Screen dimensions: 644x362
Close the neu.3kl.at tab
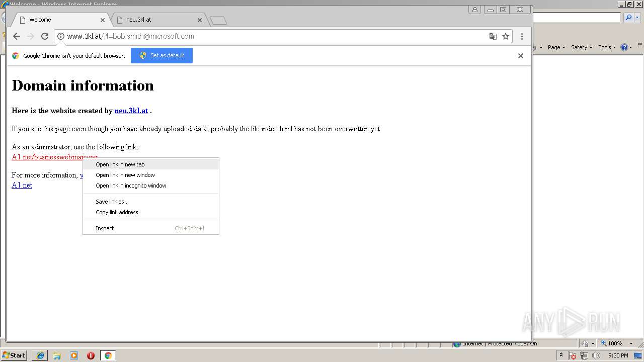(200, 20)
